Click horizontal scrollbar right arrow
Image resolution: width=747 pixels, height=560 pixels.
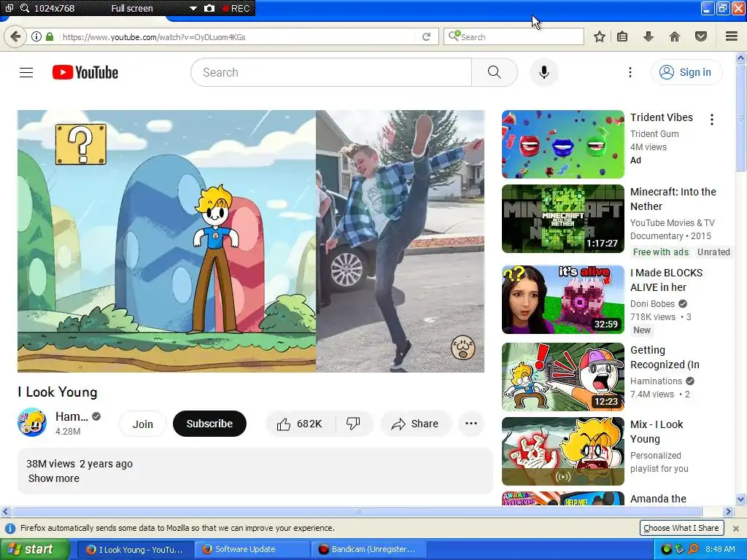pos(728,511)
